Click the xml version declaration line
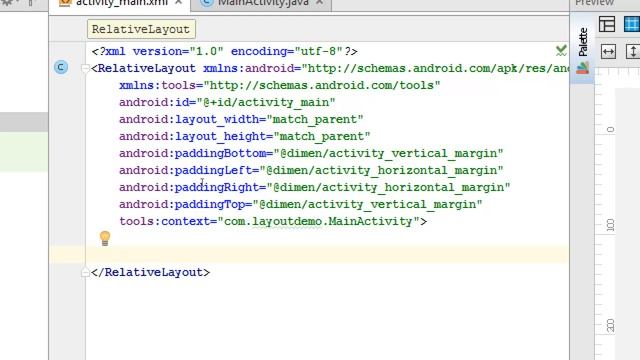 pos(224,51)
